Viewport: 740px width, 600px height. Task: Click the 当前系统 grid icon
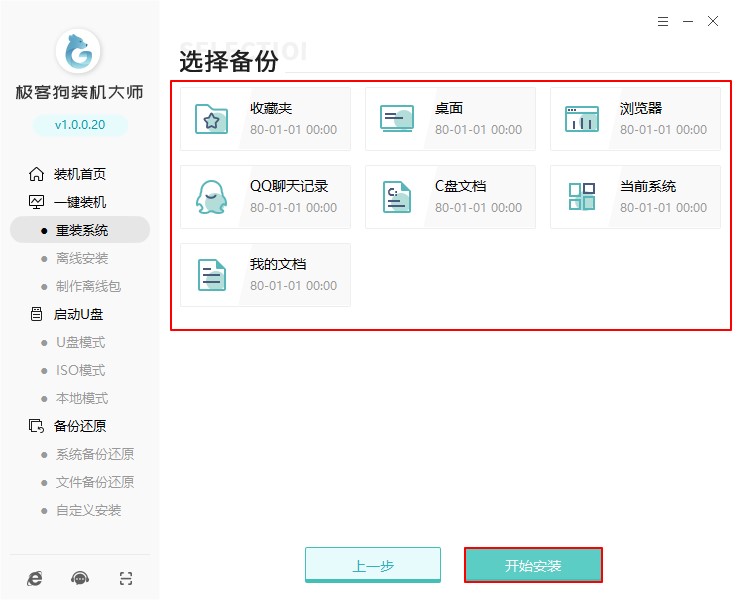[x=581, y=197]
